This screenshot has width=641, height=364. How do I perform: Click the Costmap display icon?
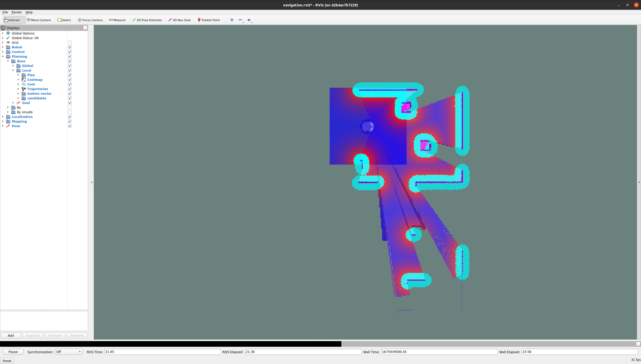24,80
